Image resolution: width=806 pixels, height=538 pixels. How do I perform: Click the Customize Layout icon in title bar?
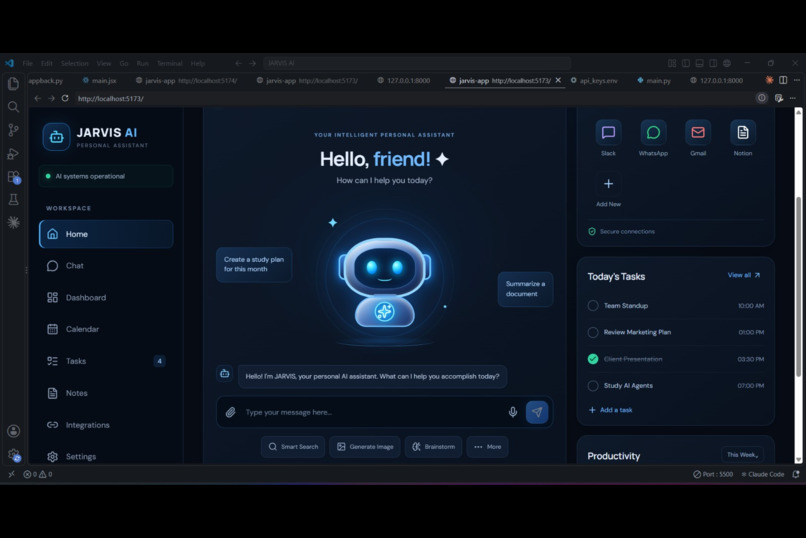672,63
